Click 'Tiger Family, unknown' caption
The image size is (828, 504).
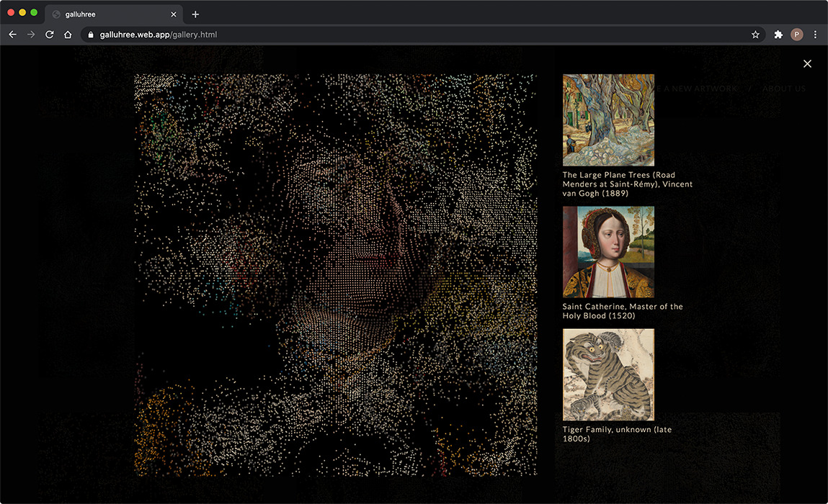[x=617, y=434]
